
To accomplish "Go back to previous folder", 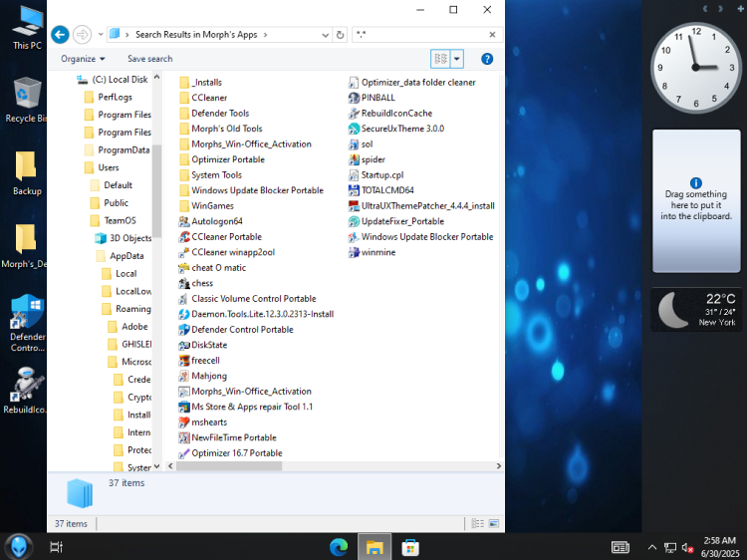I will pos(60,34).
